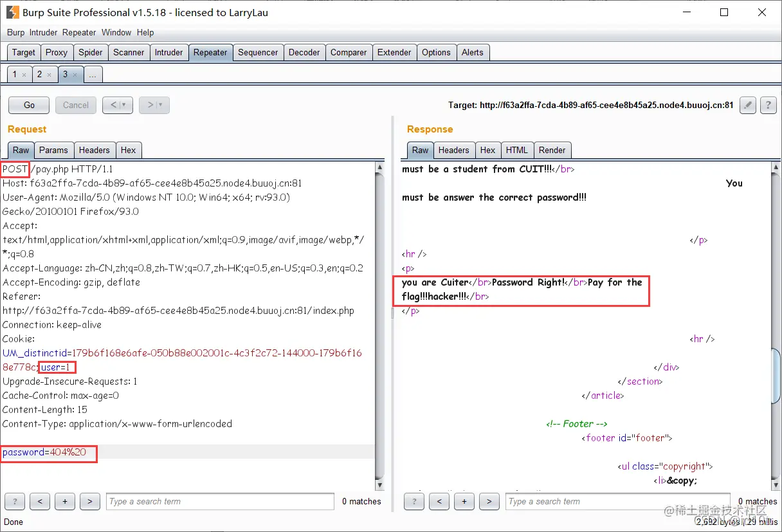The height and width of the screenshot is (532, 782).
Task: Click the Content-Length: 15 header line
Action: [x=45, y=410]
